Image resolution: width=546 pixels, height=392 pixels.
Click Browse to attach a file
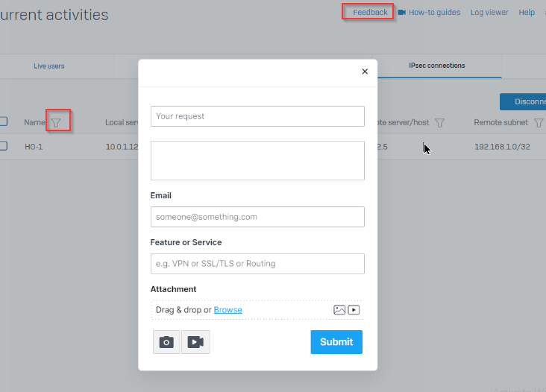228,309
